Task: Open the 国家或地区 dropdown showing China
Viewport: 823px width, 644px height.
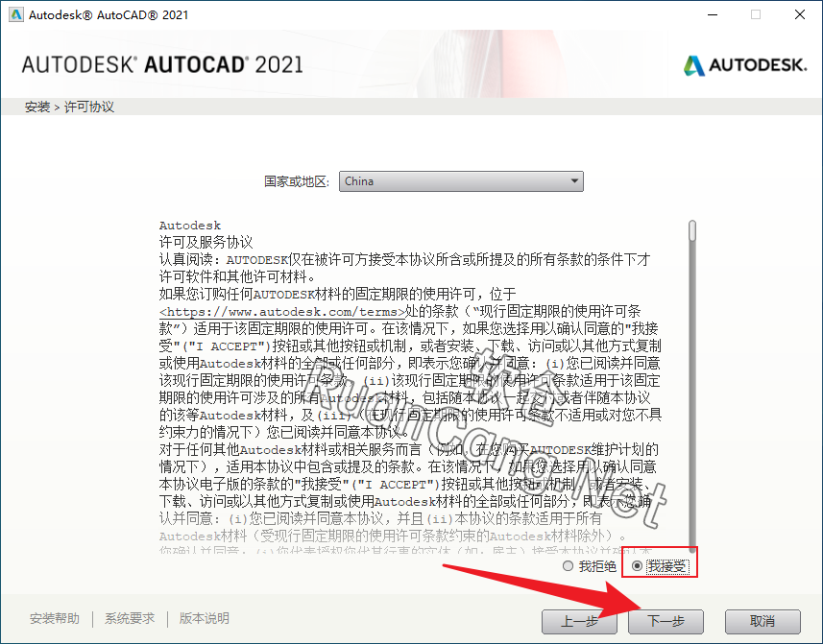Action: point(461,180)
